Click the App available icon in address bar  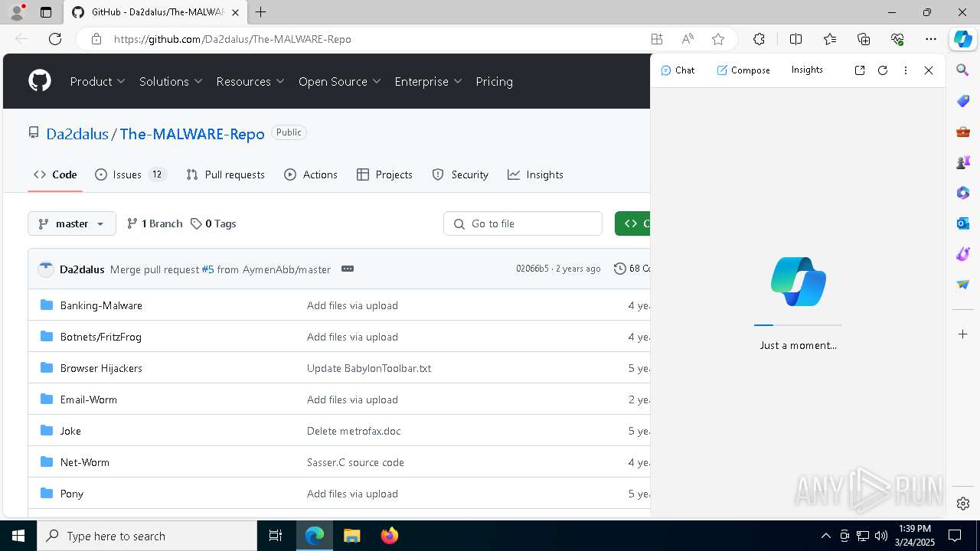[657, 39]
